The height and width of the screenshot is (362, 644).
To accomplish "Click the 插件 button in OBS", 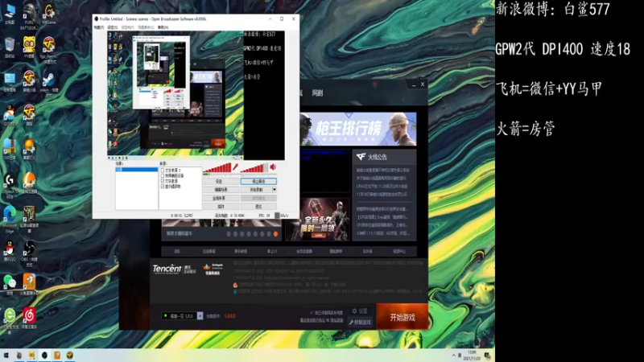I will [x=221, y=207].
